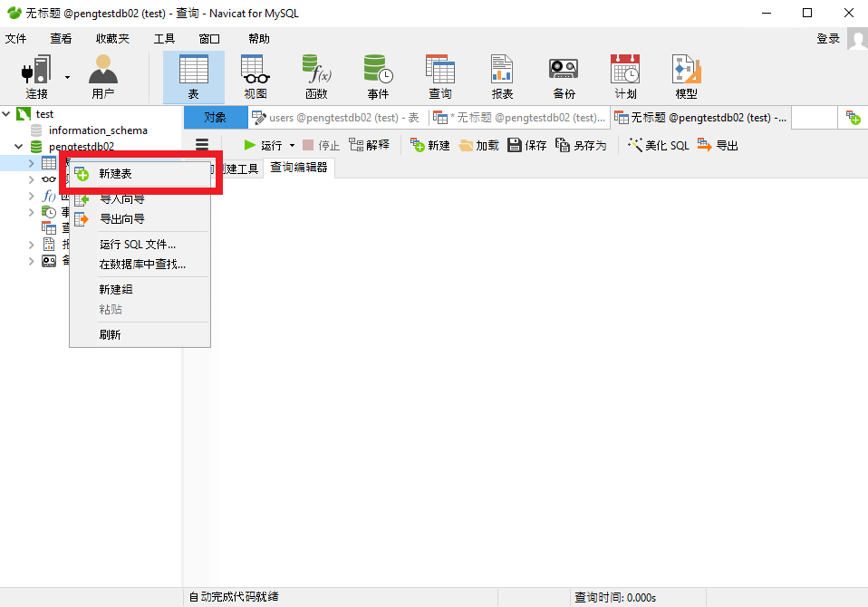Open the dropdown arrow next to 运行

(x=293, y=146)
